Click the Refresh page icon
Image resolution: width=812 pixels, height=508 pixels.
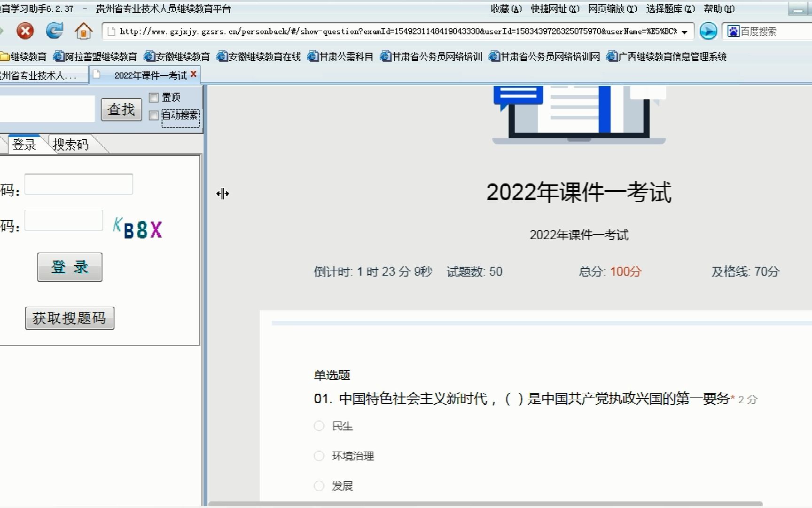click(x=54, y=31)
